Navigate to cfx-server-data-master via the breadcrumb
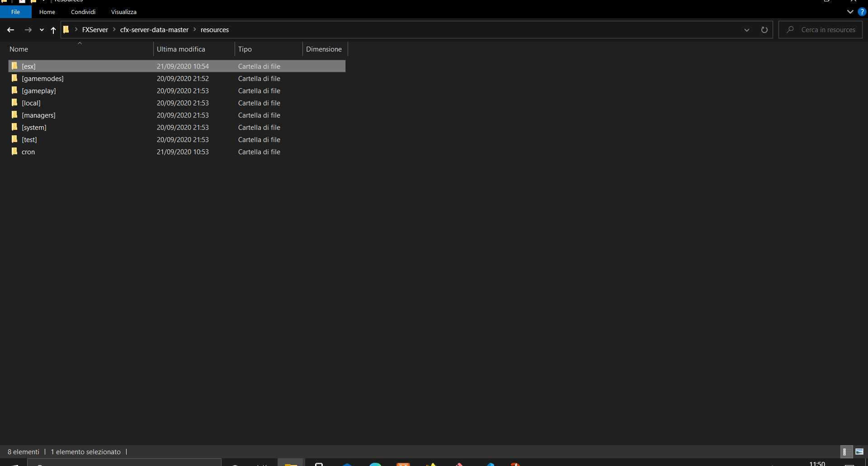868x466 pixels. (x=154, y=29)
